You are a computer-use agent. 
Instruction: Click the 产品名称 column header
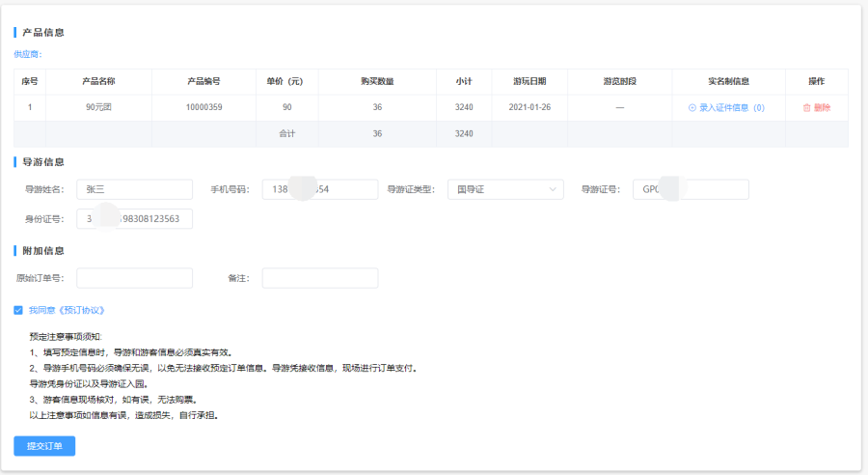[x=98, y=81]
